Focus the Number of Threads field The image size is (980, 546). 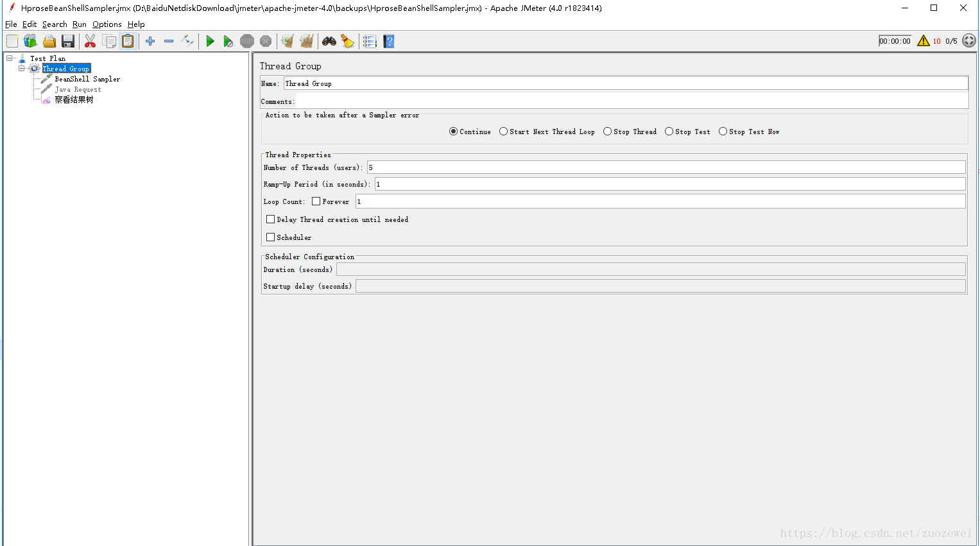[x=666, y=167]
